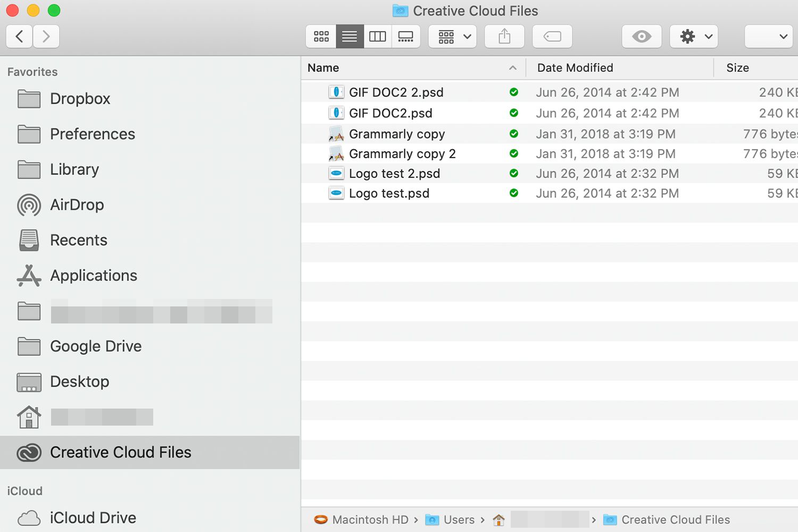Click the Creative Cloud Files title folder icon
The width and height of the screenshot is (798, 532).
pyautogui.click(x=400, y=11)
